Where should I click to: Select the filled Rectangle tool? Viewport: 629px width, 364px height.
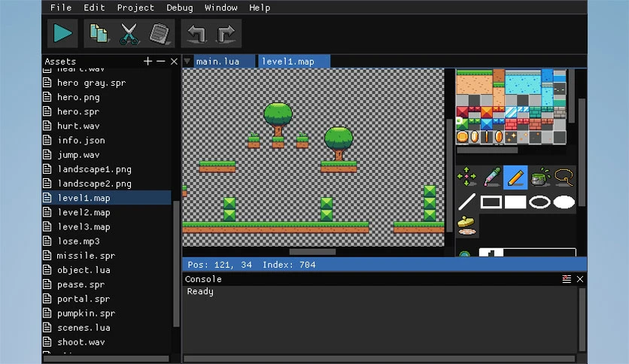click(515, 202)
